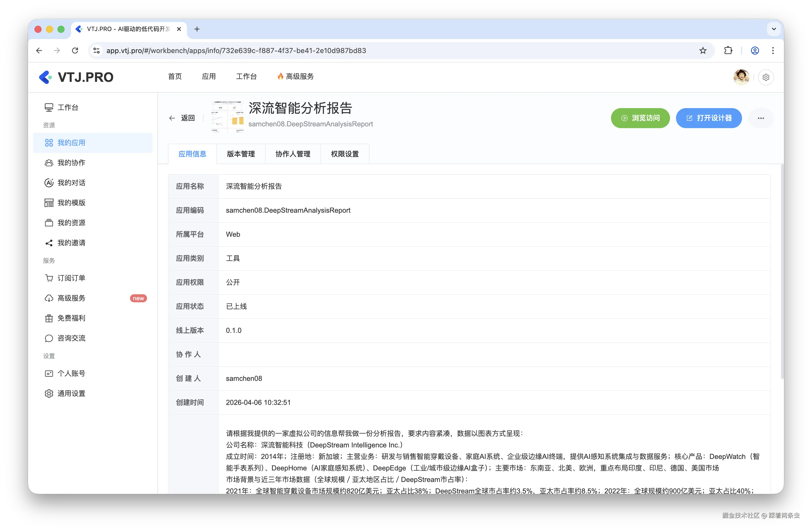This screenshot has height=531, width=812.
Task: Open 订阅订单 cart item
Action: click(71, 278)
